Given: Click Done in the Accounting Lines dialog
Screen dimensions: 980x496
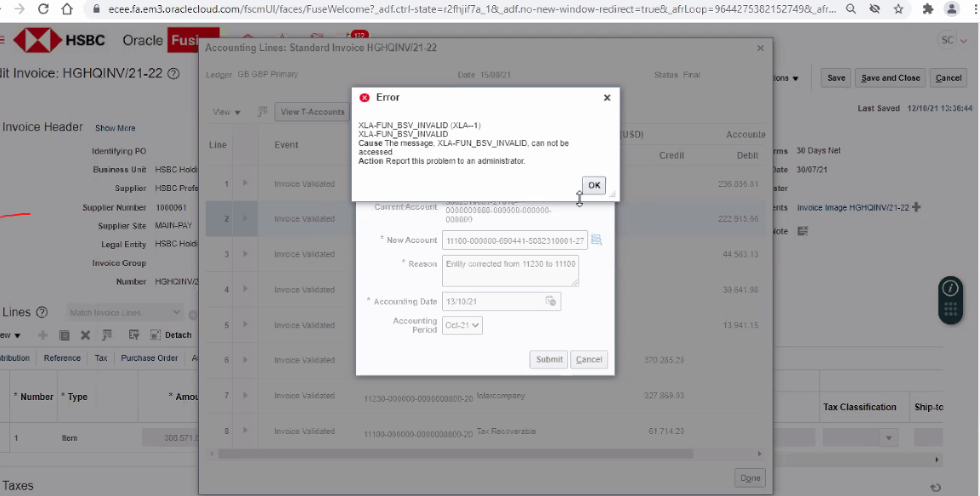Looking at the screenshot, I should (750, 478).
